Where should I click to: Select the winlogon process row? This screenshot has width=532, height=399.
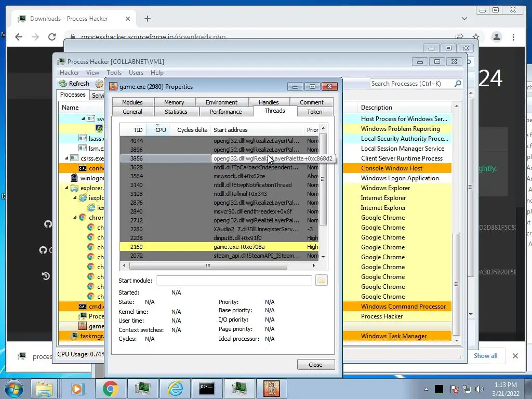[x=82, y=178]
